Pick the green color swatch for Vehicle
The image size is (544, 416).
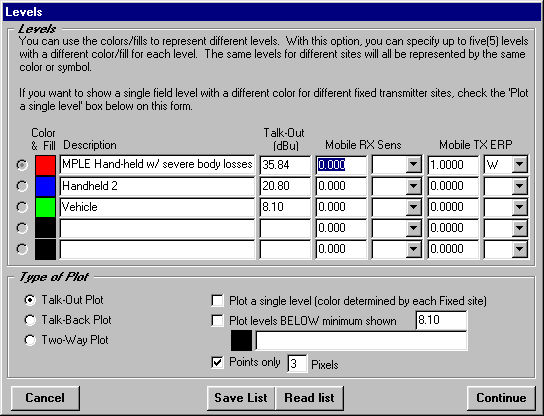45,207
